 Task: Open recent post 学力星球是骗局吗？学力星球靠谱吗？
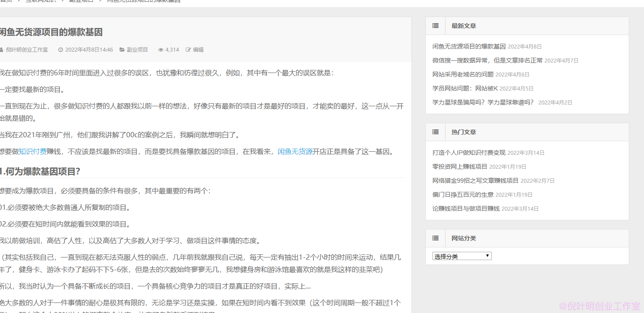click(x=484, y=102)
